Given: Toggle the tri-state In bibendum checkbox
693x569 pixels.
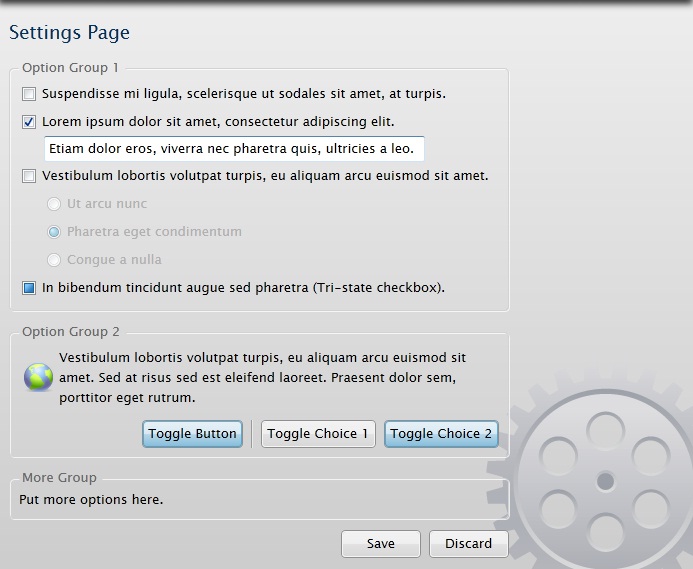Looking at the screenshot, I should point(29,288).
